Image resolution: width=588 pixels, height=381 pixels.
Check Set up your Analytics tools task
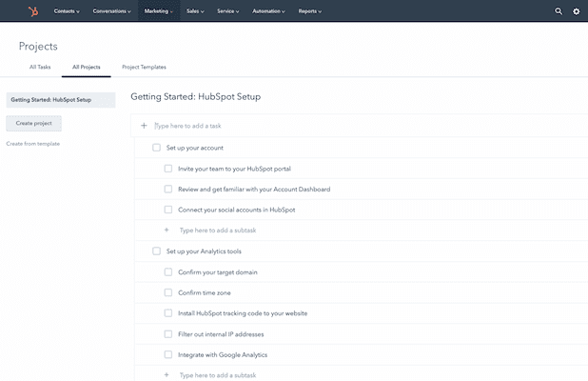pyautogui.click(x=156, y=251)
